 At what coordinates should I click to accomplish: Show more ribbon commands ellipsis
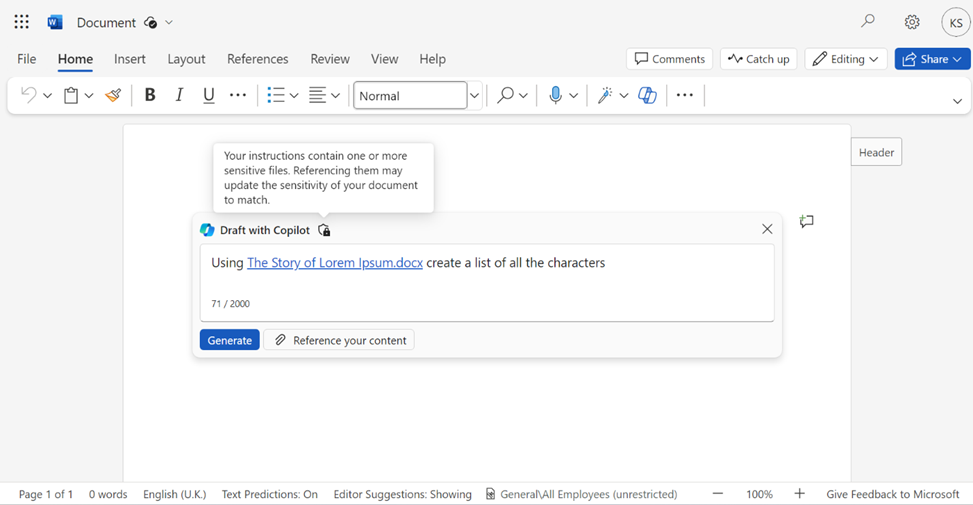(x=684, y=95)
